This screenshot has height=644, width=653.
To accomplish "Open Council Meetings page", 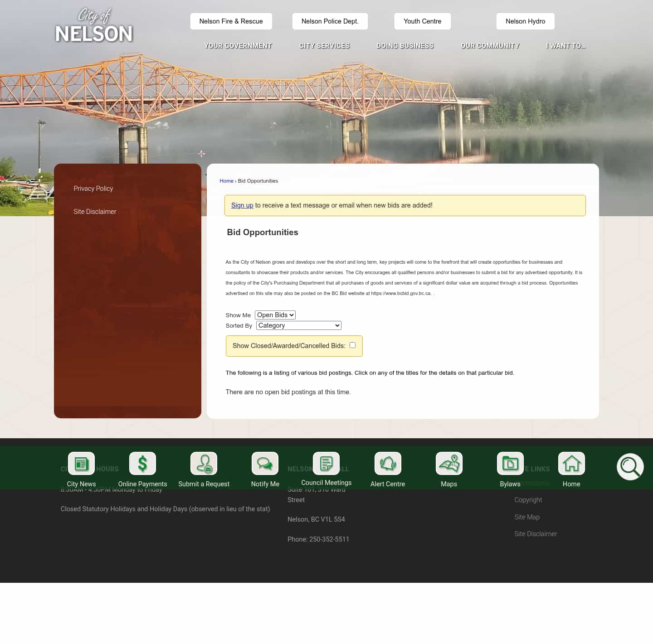I will tap(326, 463).
